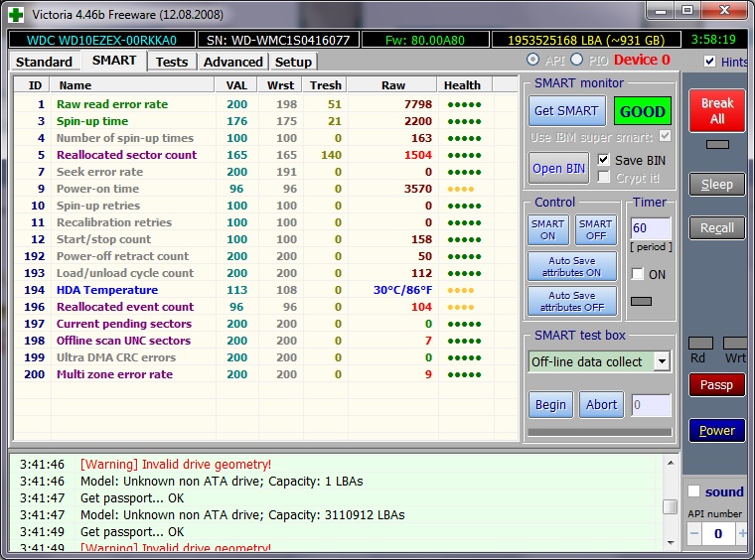Increase the API number with plus

click(x=742, y=533)
